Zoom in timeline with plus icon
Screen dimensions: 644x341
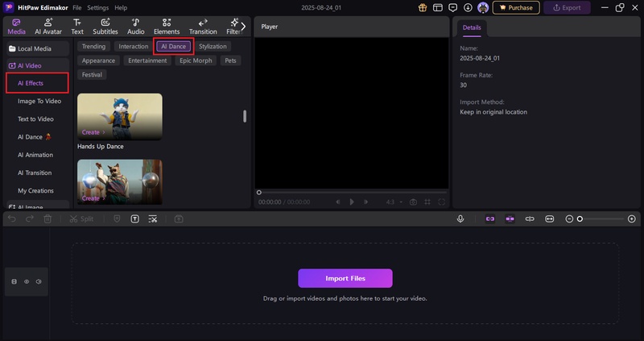point(632,219)
